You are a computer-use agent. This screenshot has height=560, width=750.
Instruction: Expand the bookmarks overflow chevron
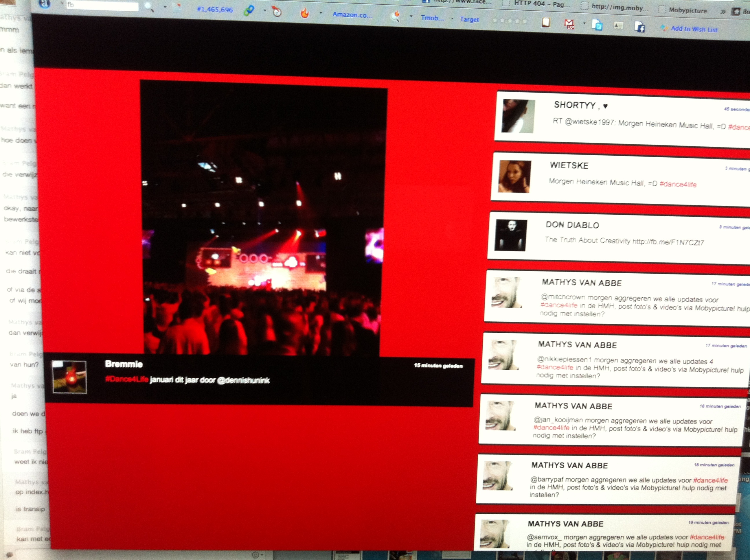pyautogui.click(x=723, y=12)
